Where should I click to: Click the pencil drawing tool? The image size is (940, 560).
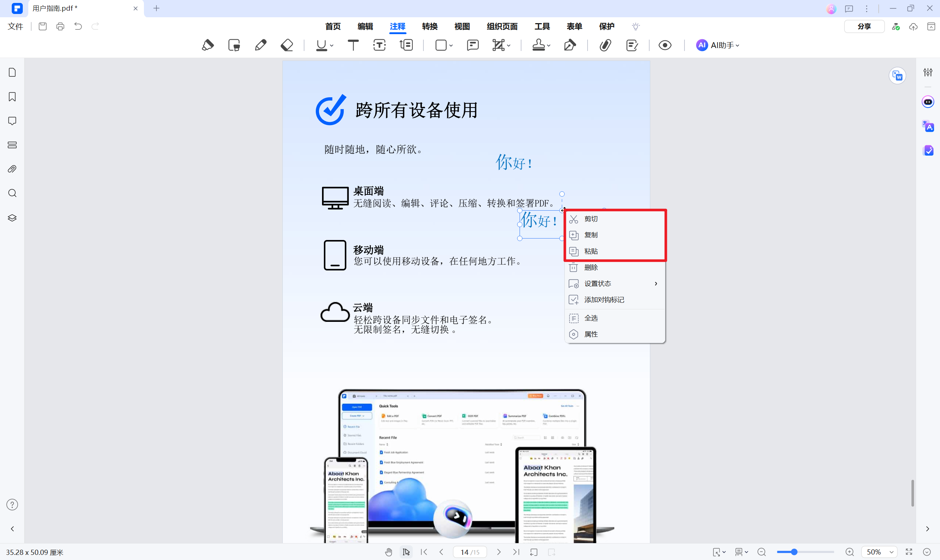(x=260, y=45)
